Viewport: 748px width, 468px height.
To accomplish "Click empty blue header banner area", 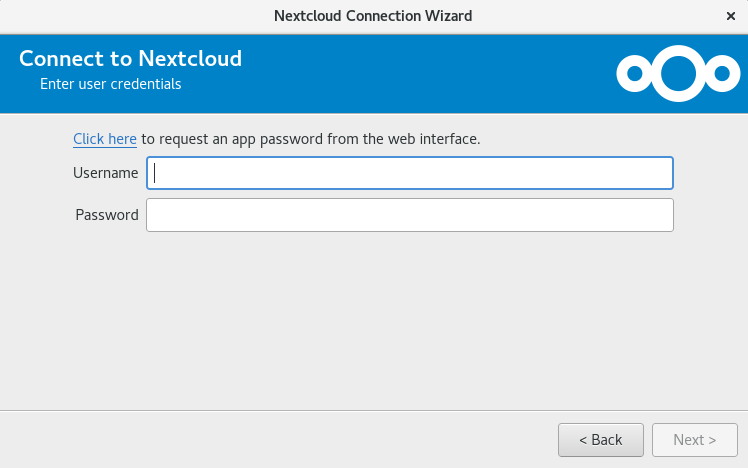I will [x=405, y=73].
